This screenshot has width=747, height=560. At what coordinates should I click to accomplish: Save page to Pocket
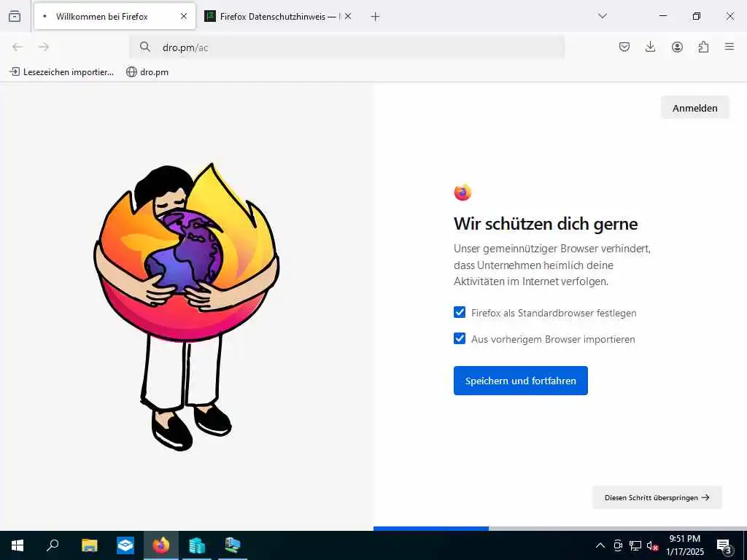(x=624, y=47)
